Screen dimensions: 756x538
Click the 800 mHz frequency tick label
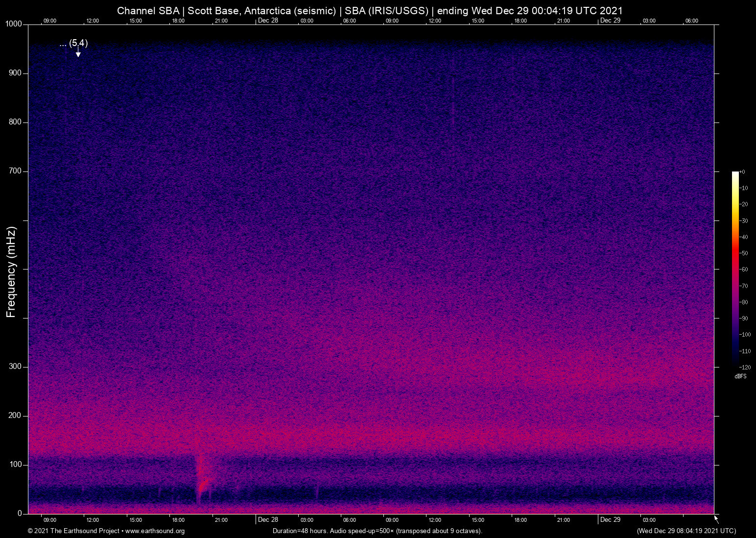coord(15,122)
